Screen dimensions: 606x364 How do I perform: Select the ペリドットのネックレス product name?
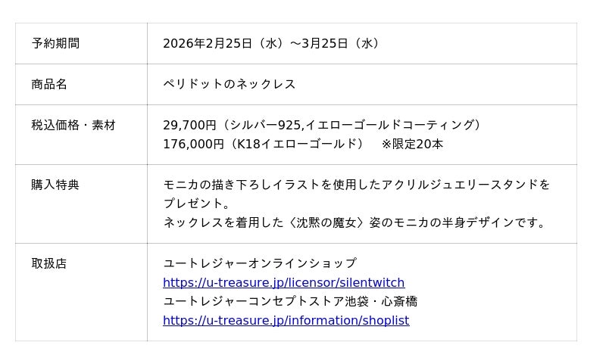(229, 84)
